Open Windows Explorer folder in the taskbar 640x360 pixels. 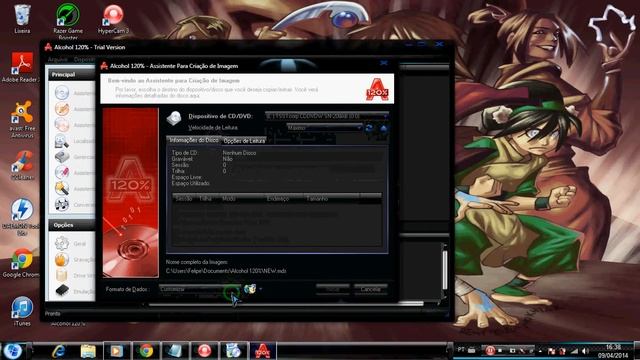pos(88,351)
